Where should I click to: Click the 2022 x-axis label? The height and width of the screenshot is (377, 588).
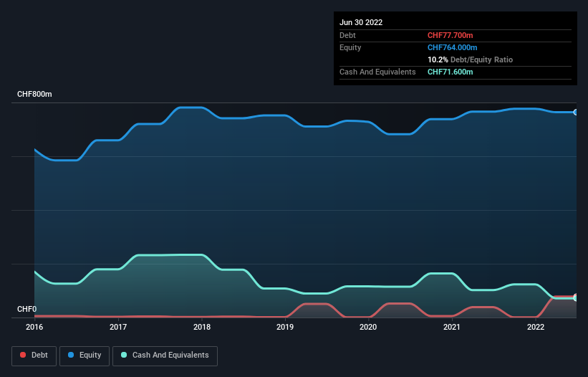(536, 327)
